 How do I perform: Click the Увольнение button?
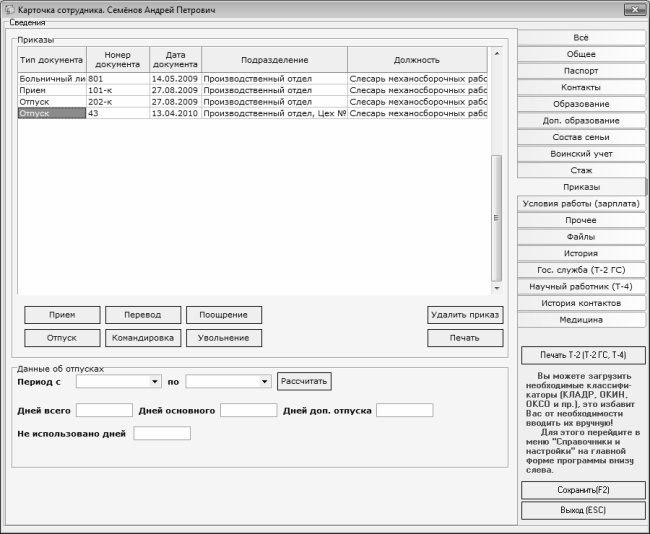coord(223,338)
